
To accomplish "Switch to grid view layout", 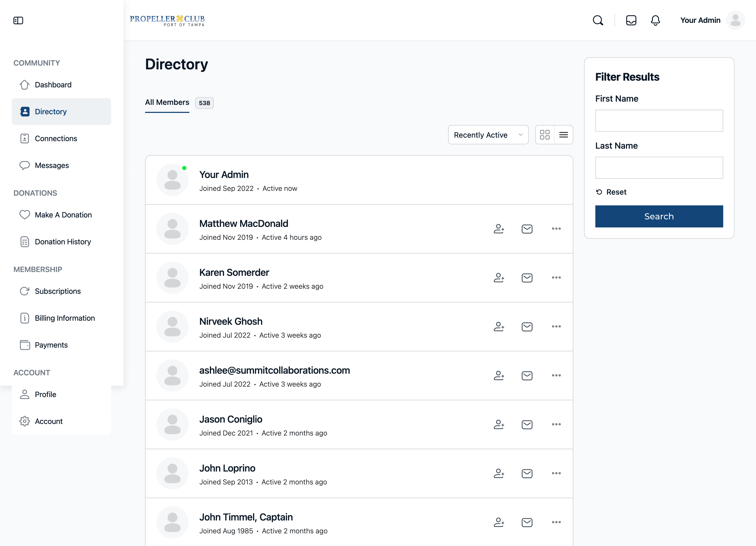I will click(x=545, y=134).
